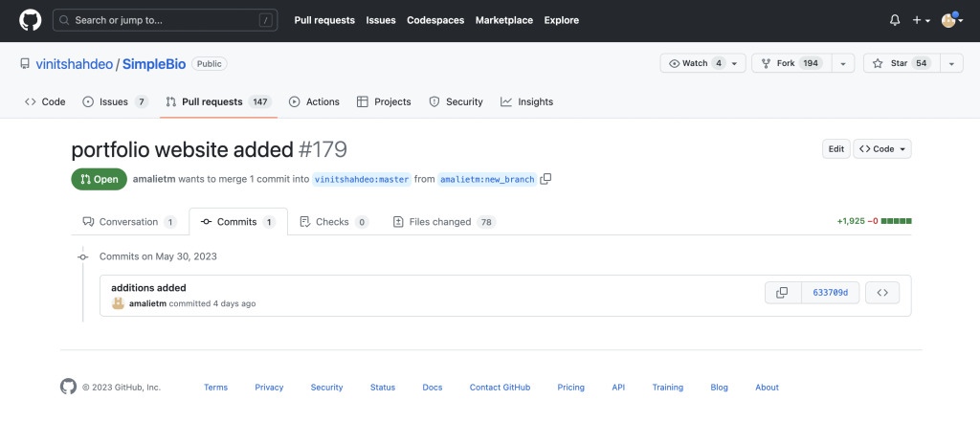Open the notifications bell
980x422 pixels.
pyautogui.click(x=895, y=20)
